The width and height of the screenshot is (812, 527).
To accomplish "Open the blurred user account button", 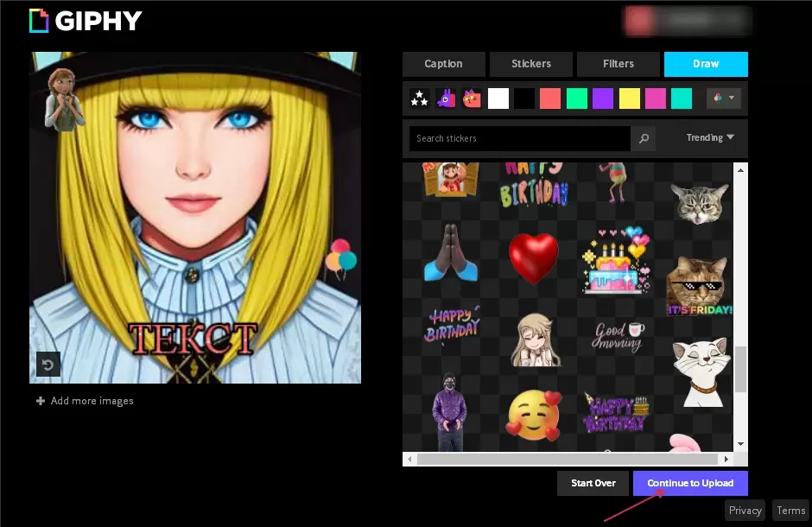I will (688, 21).
